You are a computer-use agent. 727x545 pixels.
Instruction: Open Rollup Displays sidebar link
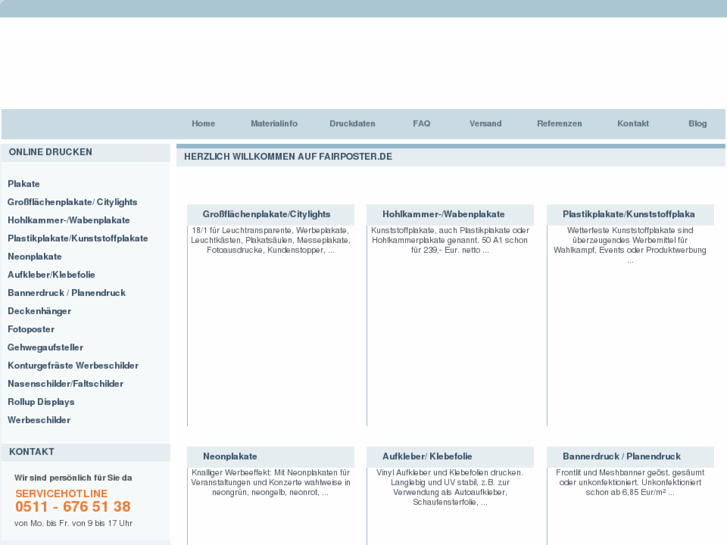(x=41, y=402)
